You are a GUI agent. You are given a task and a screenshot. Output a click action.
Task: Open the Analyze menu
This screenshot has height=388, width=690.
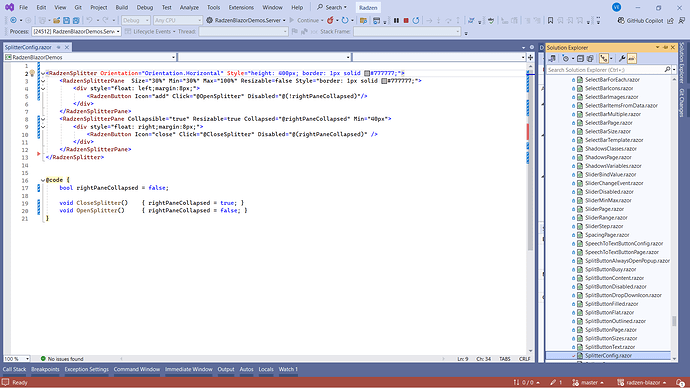click(x=189, y=7)
